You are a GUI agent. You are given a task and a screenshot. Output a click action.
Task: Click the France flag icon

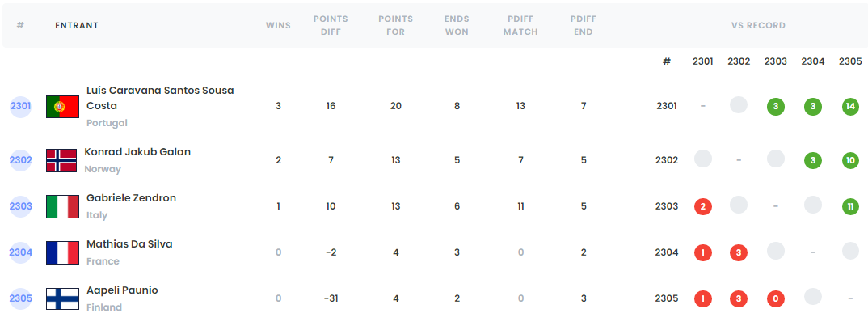pos(62,252)
